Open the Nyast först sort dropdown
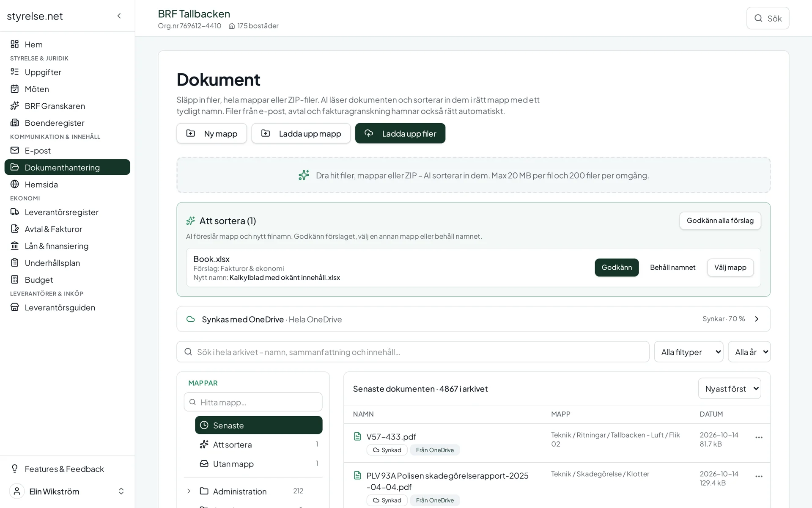Screen dimensions: 812x508 point(729,389)
